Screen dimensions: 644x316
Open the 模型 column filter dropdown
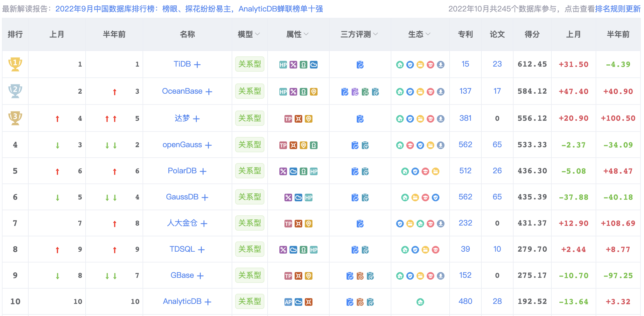258,34
